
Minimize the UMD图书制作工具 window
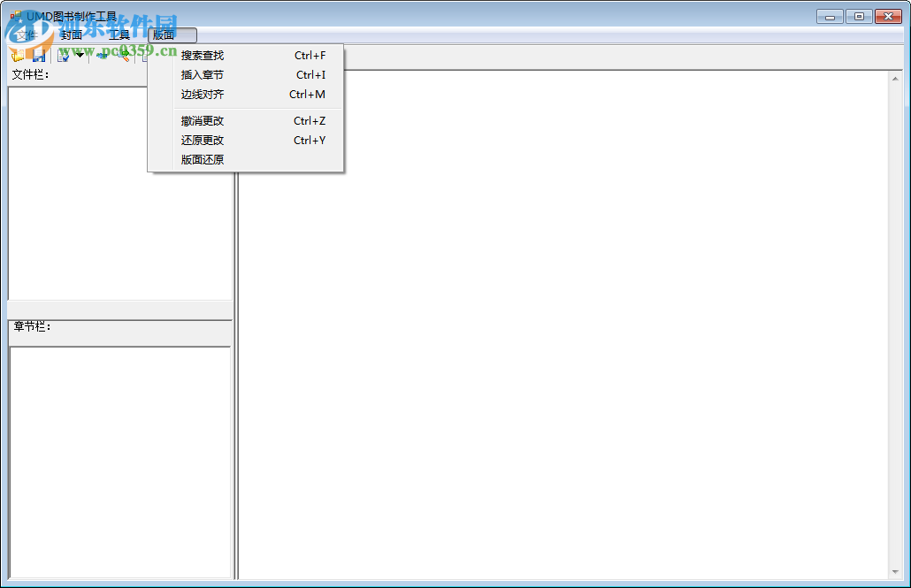tap(830, 16)
